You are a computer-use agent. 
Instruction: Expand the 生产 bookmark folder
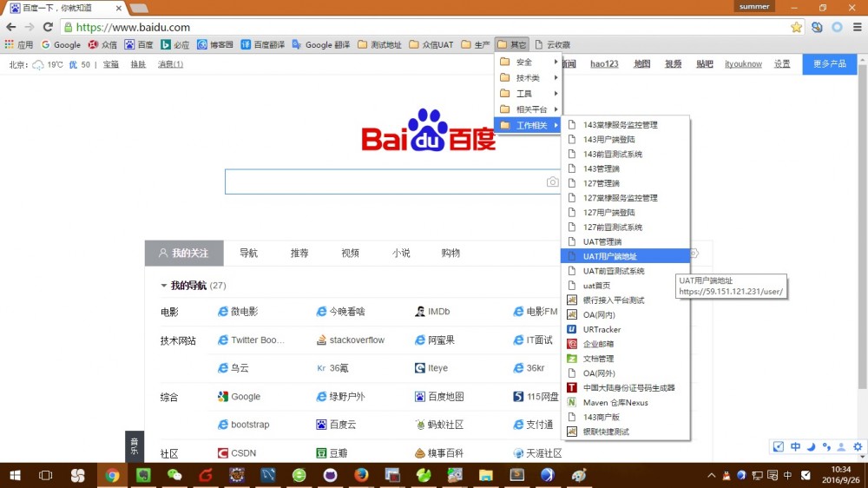(476, 44)
